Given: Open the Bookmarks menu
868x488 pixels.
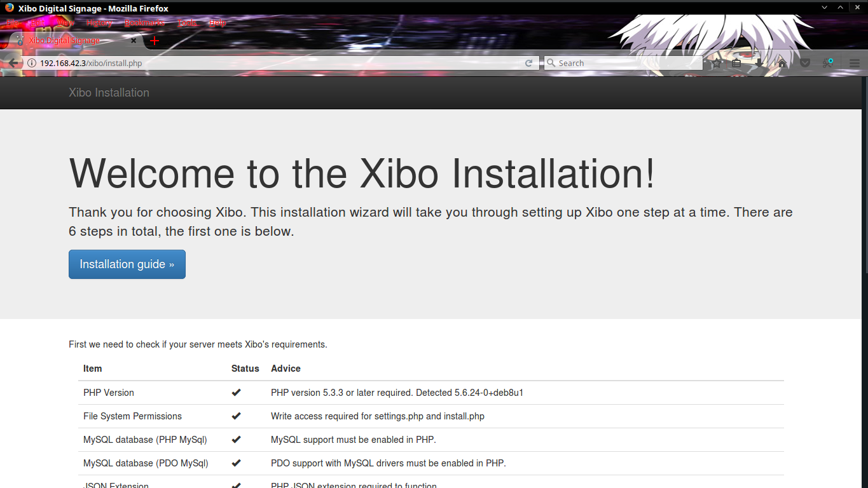Looking at the screenshot, I should (x=144, y=22).
